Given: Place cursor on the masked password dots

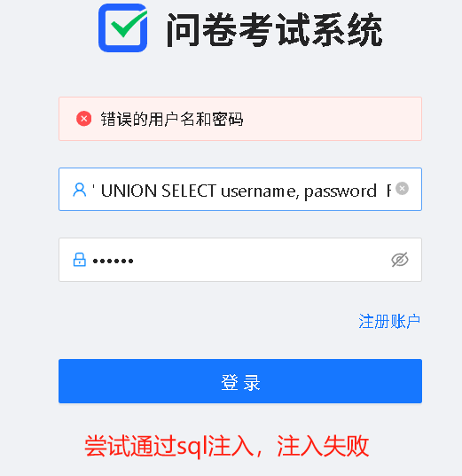Looking at the screenshot, I should (113, 261).
